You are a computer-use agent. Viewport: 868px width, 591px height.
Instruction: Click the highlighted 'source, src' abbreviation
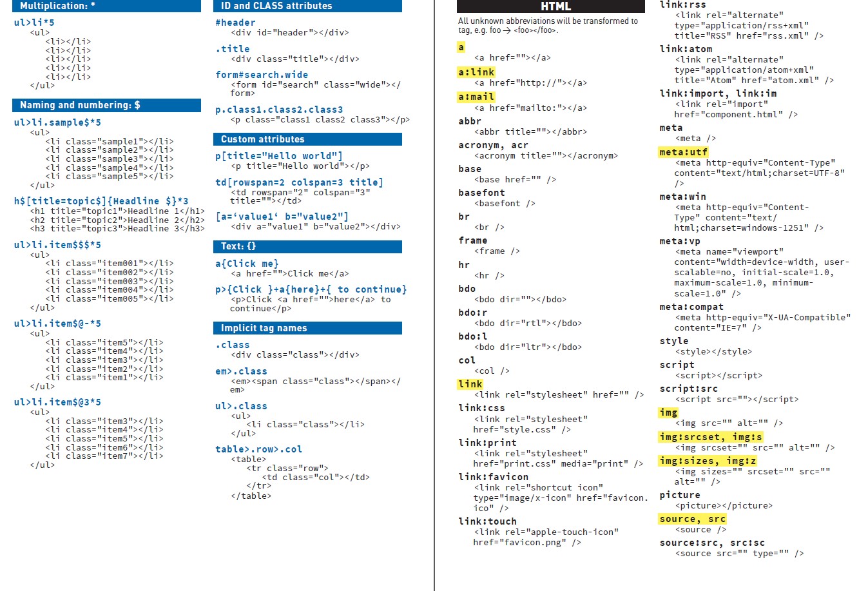(x=693, y=519)
